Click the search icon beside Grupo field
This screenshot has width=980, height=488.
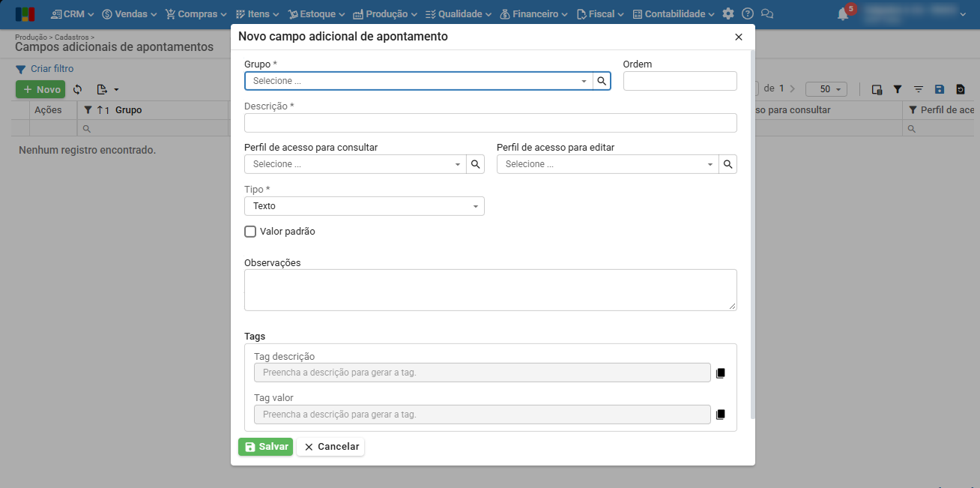pos(602,81)
